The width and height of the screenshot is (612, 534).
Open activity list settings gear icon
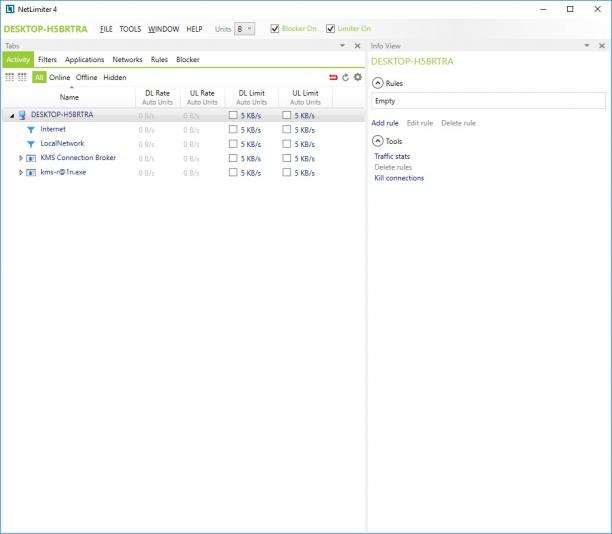(x=358, y=77)
